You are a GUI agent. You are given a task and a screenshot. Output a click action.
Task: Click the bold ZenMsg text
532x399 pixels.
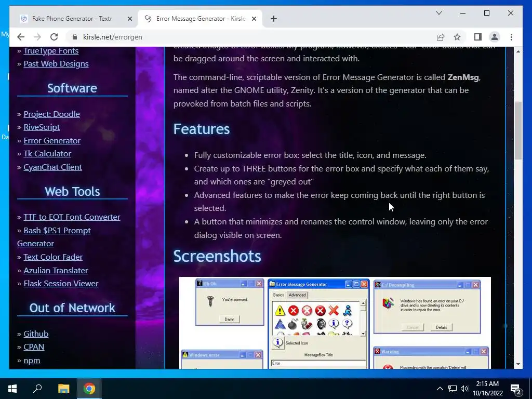pos(463,77)
